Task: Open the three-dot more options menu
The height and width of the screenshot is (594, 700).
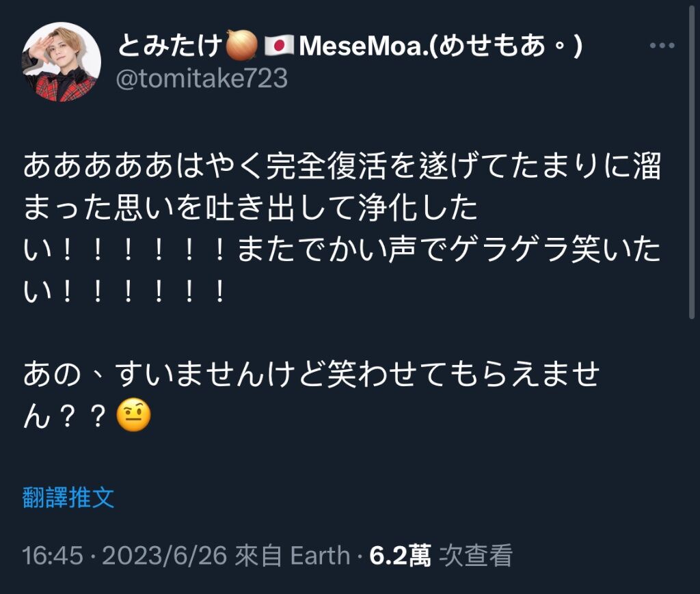Action: click(662, 46)
